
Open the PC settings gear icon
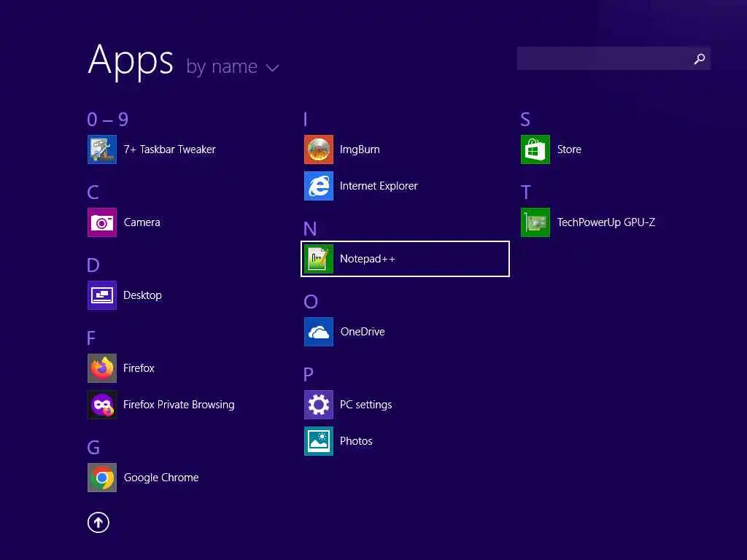319,405
